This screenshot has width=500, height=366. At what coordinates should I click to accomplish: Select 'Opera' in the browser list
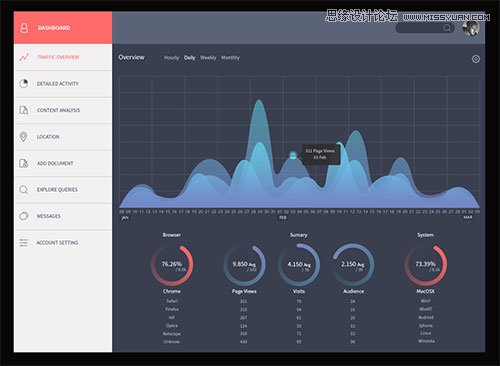point(172,326)
